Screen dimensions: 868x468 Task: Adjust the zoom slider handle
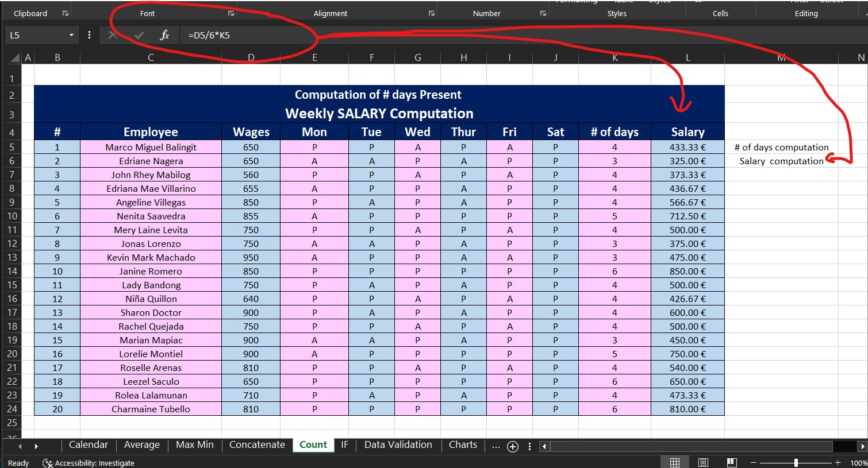click(x=796, y=462)
